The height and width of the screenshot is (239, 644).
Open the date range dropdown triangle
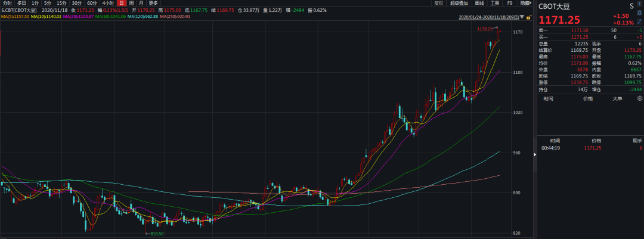(x=522, y=17)
